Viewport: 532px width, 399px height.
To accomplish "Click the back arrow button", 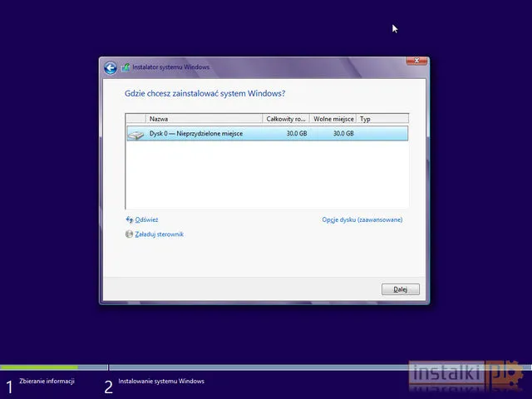I will [111, 67].
